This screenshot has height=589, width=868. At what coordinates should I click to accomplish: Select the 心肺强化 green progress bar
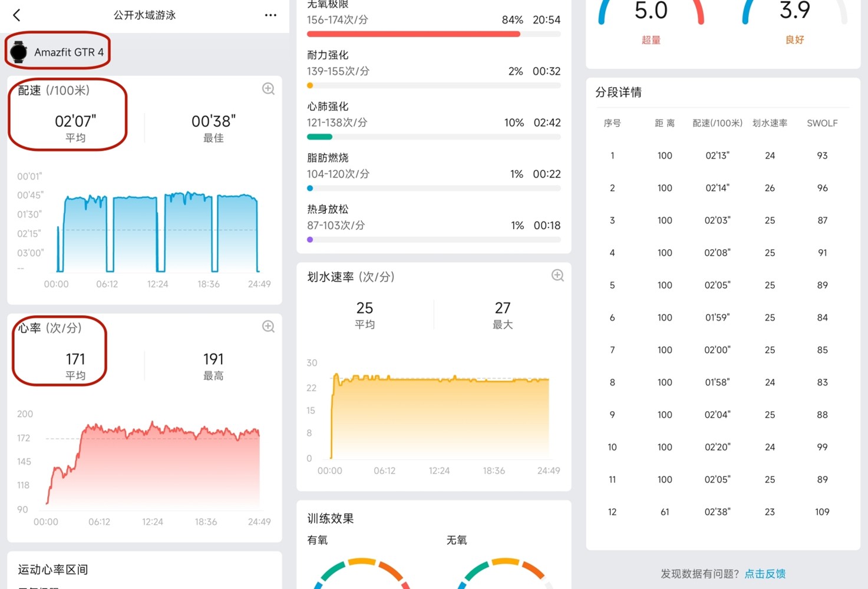(319, 137)
